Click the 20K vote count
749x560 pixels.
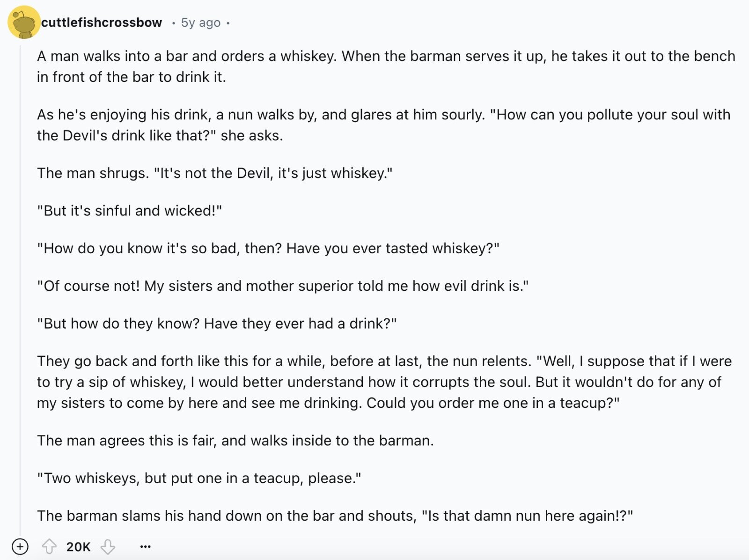pyautogui.click(x=78, y=546)
